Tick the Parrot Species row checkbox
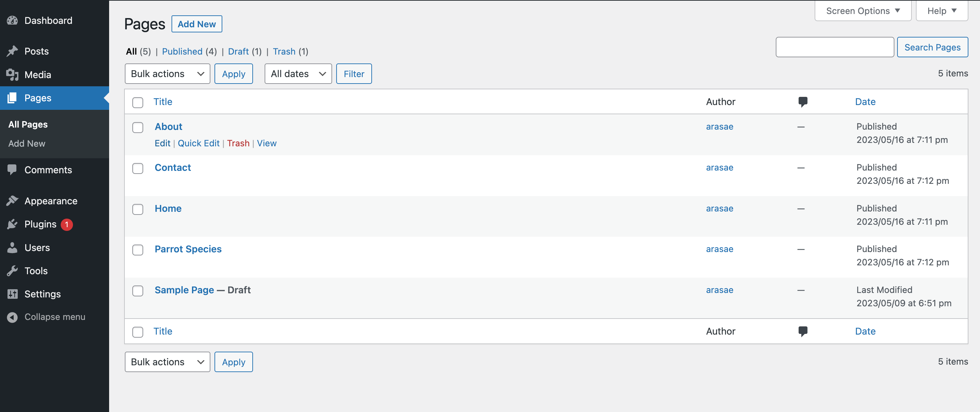The height and width of the screenshot is (412, 980). tap(138, 250)
